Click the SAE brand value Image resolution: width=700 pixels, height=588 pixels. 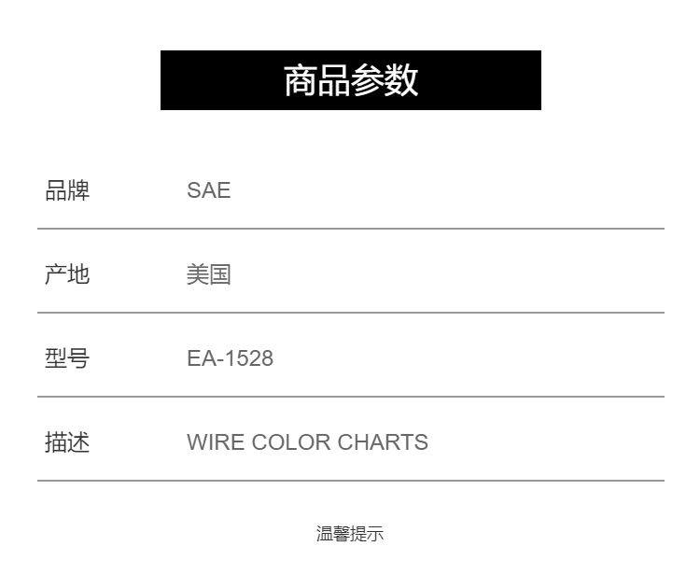(x=208, y=190)
